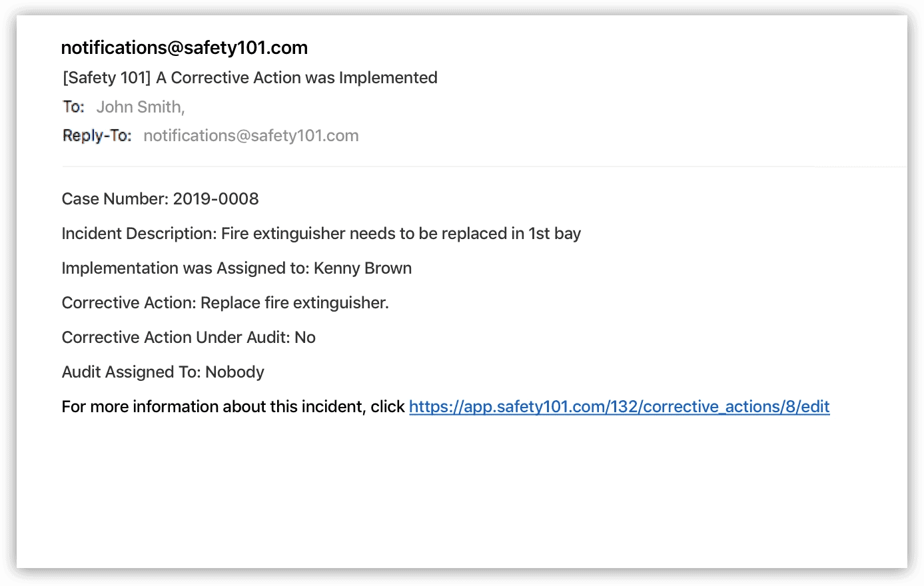The width and height of the screenshot is (924, 586).
Task: Click the header divider line
Action: coord(484,166)
